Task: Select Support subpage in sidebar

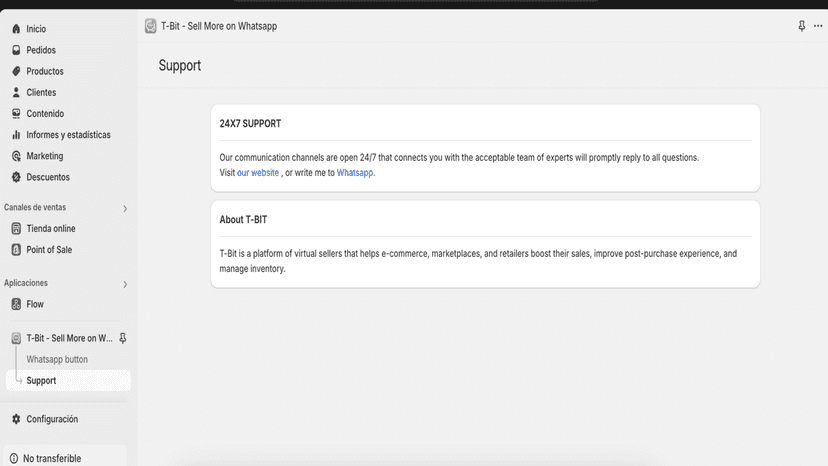Action: click(x=68, y=380)
